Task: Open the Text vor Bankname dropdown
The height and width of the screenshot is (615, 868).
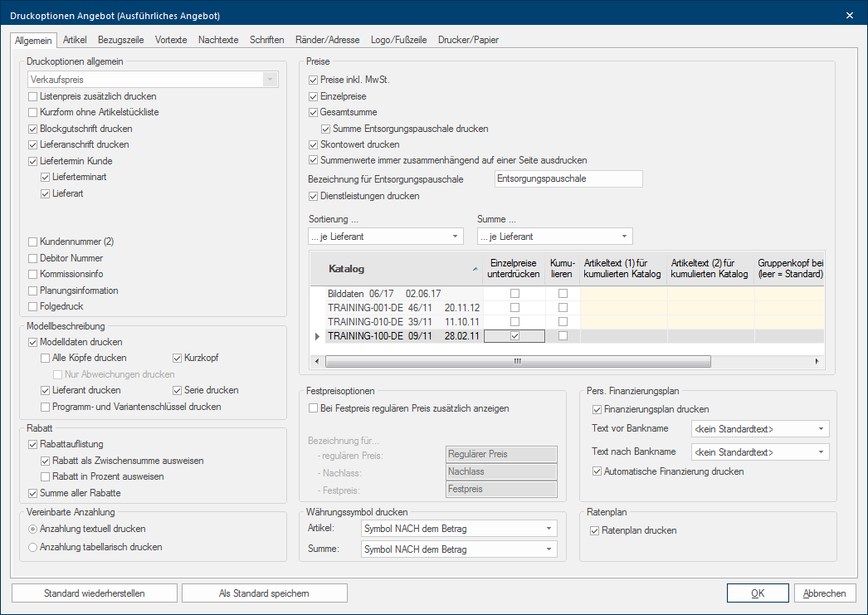Action: (821, 429)
